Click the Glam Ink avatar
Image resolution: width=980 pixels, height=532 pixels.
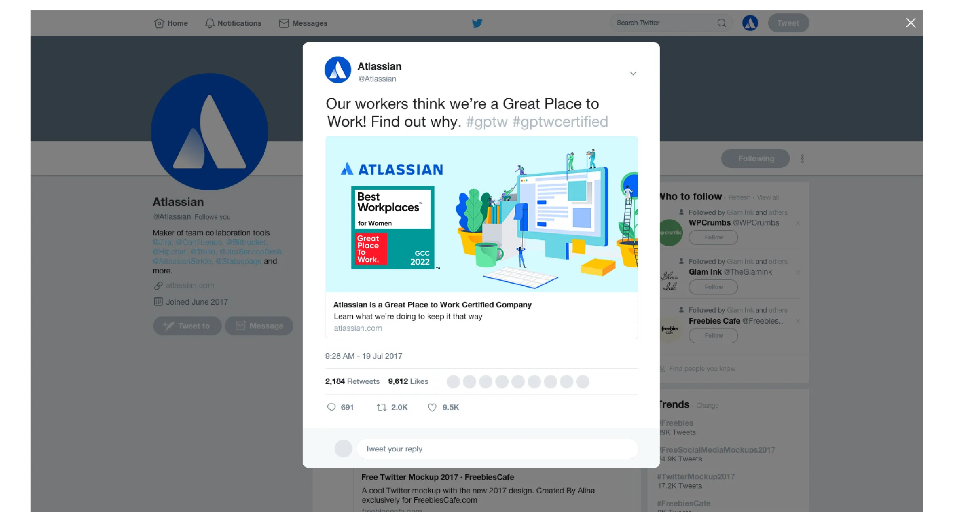coord(670,281)
